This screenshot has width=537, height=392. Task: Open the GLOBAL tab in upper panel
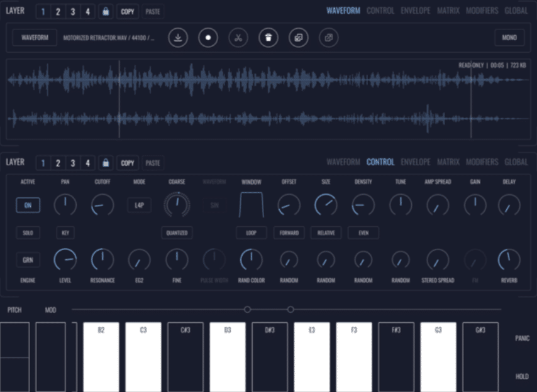pos(516,11)
